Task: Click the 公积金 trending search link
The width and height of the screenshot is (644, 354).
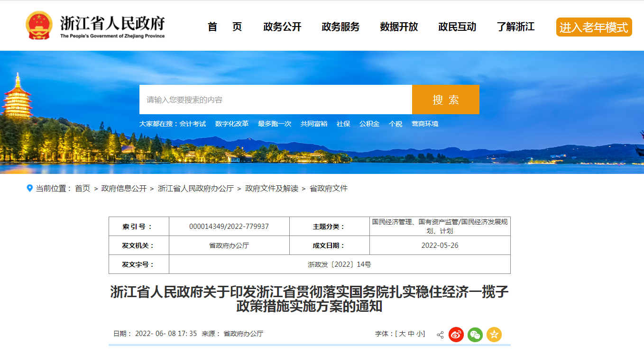Action: [x=369, y=124]
